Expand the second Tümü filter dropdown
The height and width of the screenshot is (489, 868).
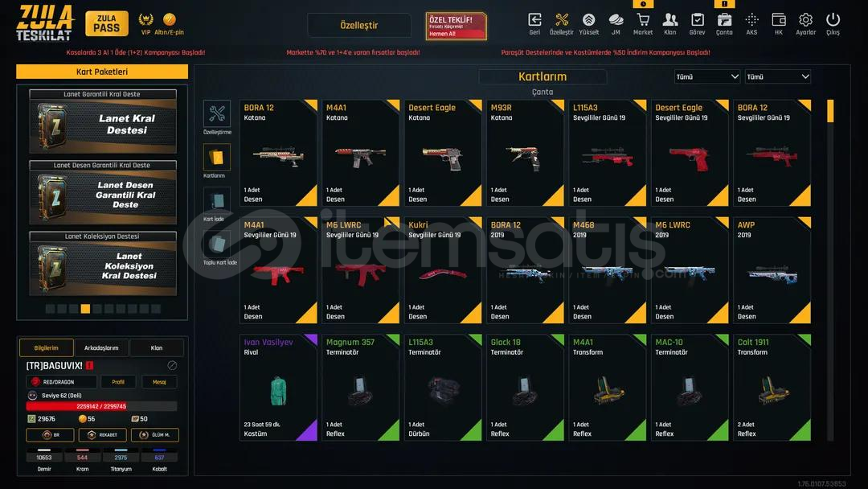[x=778, y=76]
